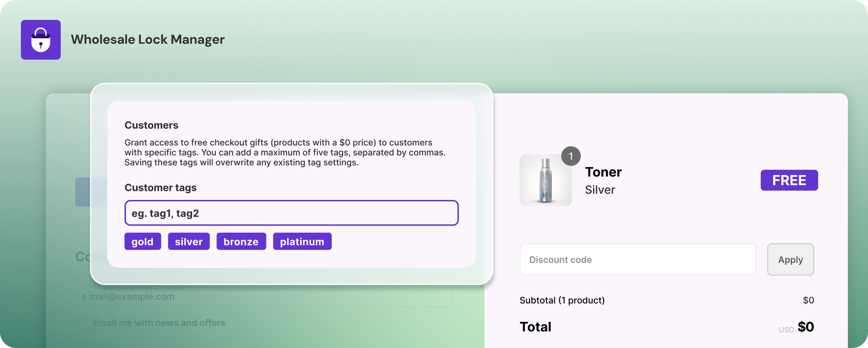Click the quantity badge showing 1
The height and width of the screenshot is (348, 868).
pyautogui.click(x=571, y=156)
